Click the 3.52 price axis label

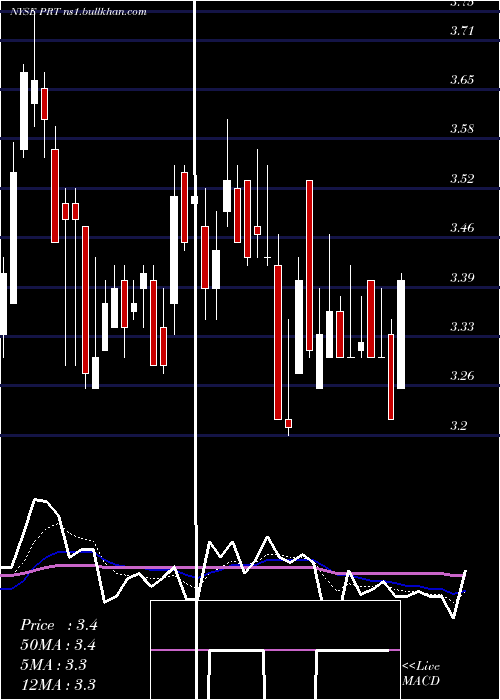click(461, 179)
